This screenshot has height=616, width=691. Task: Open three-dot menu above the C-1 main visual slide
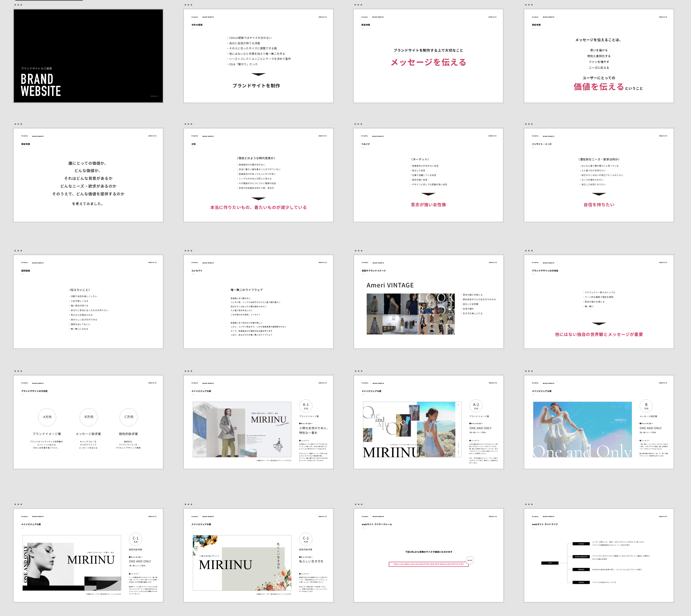18,505
